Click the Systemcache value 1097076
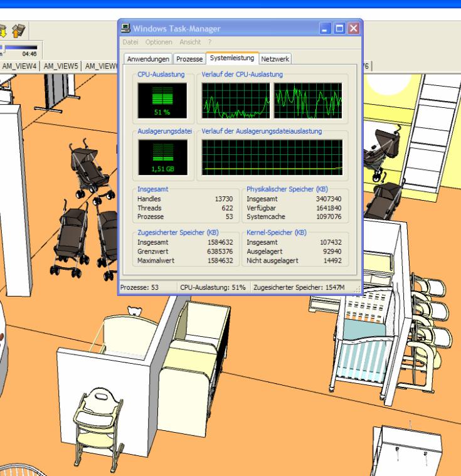This screenshot has width=461, height=476. pyautogui.click(x=329, y=217)
